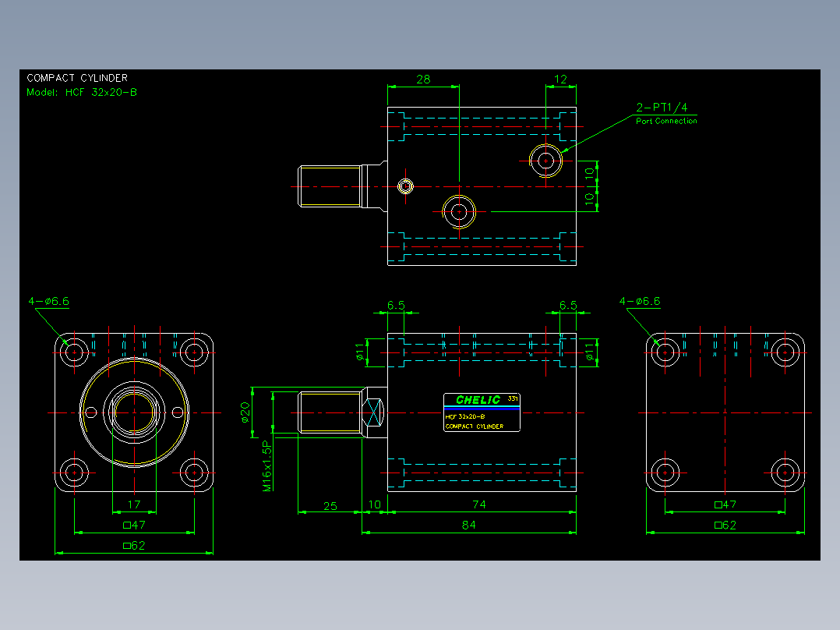Click "HCF 32x20-B" text on the nameplate

tap(465, 416)
